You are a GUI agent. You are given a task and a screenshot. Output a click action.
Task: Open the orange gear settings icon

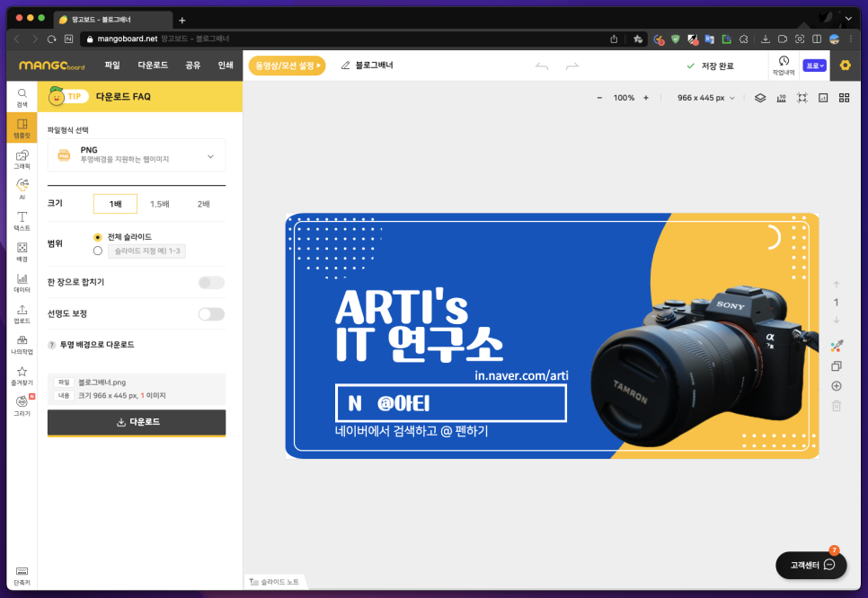coord(845,66)
